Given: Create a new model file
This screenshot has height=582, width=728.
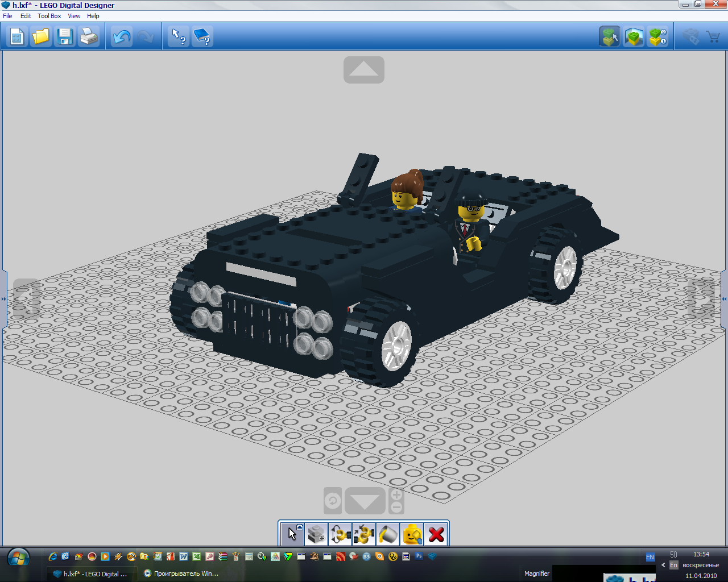Looking at the screenshot, I should click(x=17, y=38).
